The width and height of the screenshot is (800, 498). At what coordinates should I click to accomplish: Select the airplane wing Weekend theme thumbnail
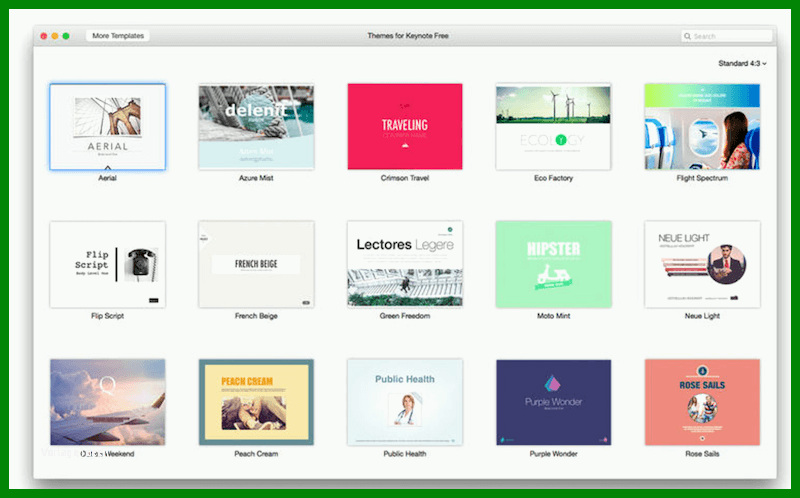108,402
